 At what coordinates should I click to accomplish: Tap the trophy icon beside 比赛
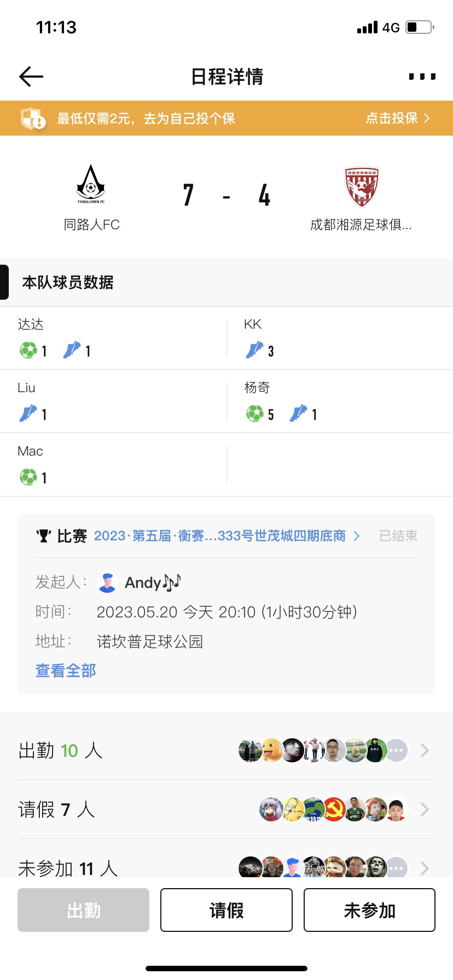click(x=44, y=536)
